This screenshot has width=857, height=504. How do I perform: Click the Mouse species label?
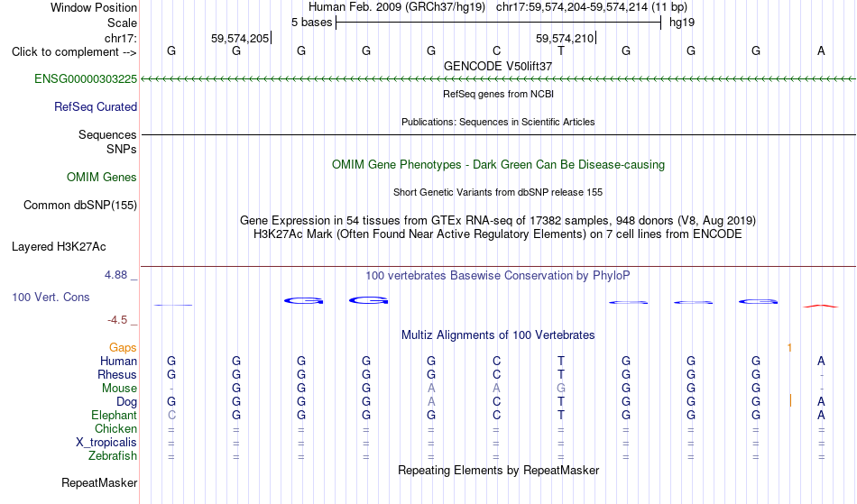pyautogui.click(x=119, y=389)
